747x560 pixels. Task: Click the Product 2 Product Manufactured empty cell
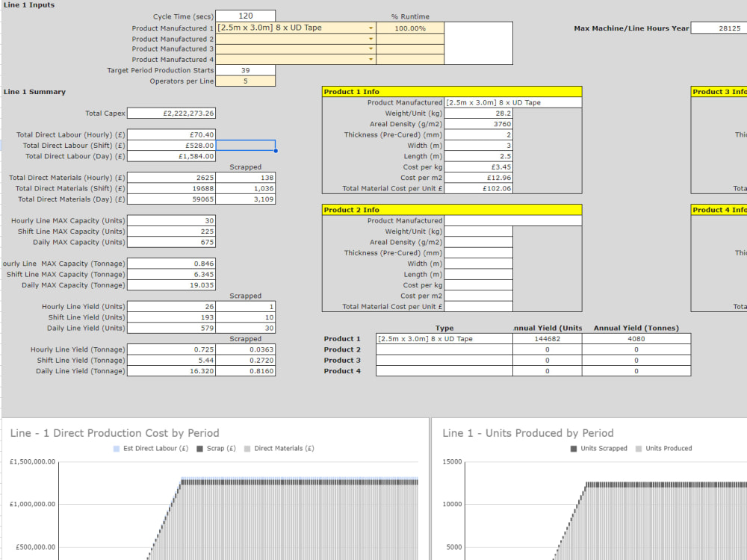click(513, 220)
